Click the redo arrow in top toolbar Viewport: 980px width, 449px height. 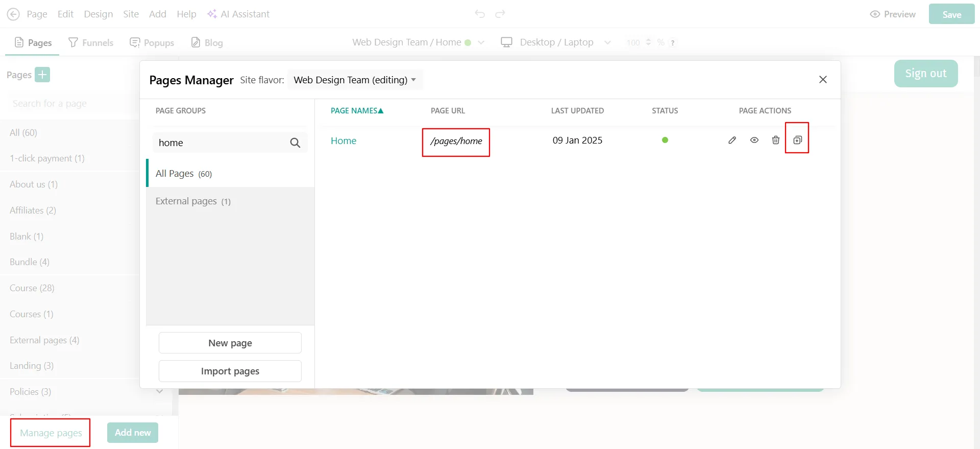coord(500,14)
